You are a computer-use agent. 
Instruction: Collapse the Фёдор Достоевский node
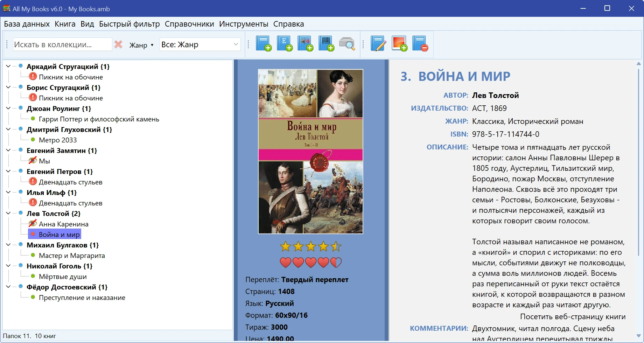(8, 287)
